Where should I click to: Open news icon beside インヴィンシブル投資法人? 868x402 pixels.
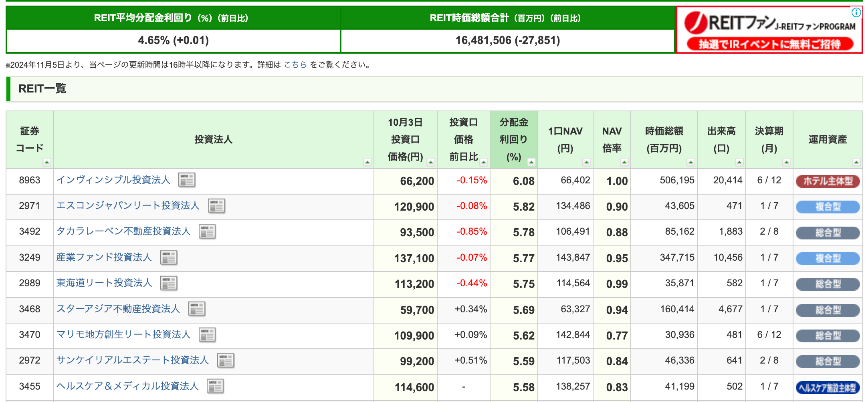point(187,180)
